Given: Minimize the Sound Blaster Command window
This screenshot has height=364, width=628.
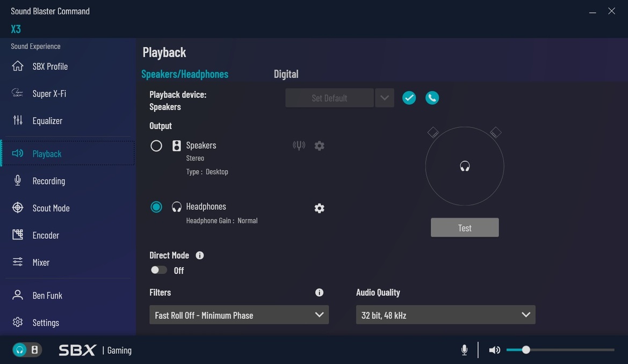Looking at the screenshot, I should click(593, 12).
